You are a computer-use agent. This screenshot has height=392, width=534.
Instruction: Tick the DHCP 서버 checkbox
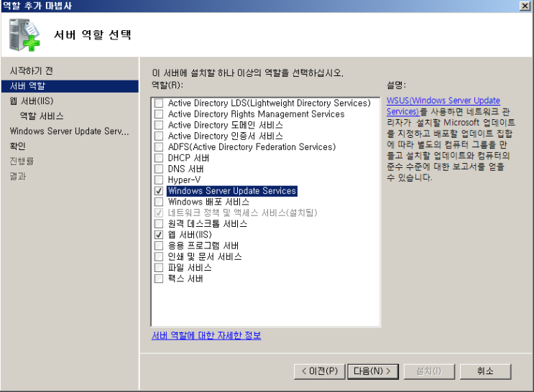(159, 158)
